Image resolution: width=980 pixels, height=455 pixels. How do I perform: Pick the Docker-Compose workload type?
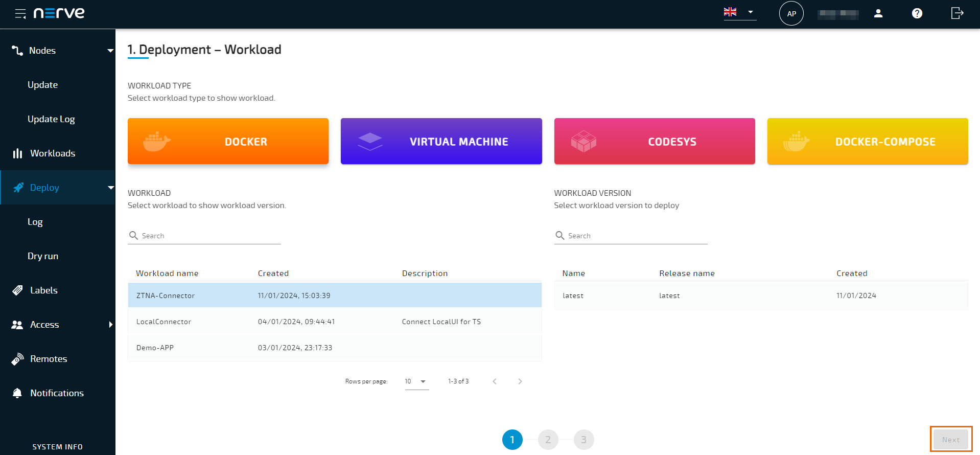867,141
